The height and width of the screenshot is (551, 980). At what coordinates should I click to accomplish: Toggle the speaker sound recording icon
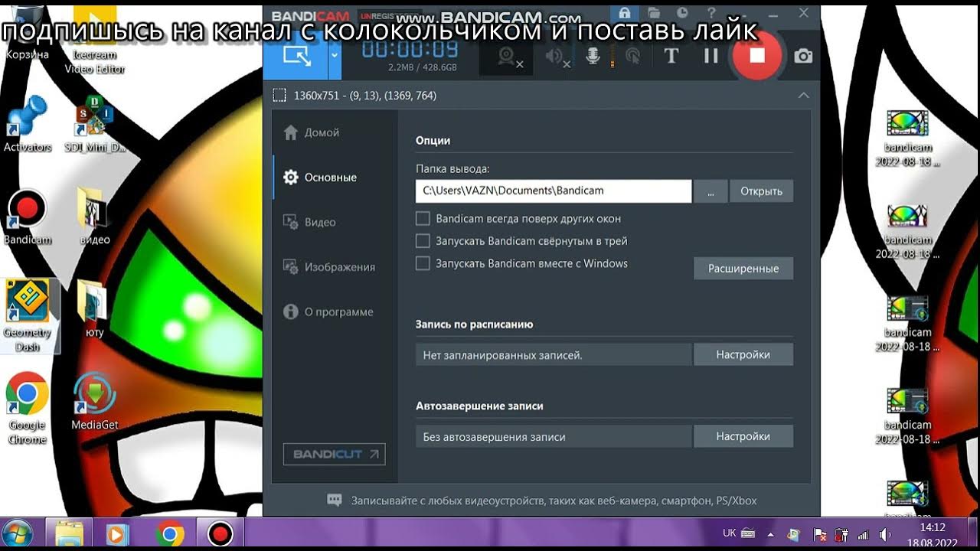pyautogui.click(x=557, y=57)
